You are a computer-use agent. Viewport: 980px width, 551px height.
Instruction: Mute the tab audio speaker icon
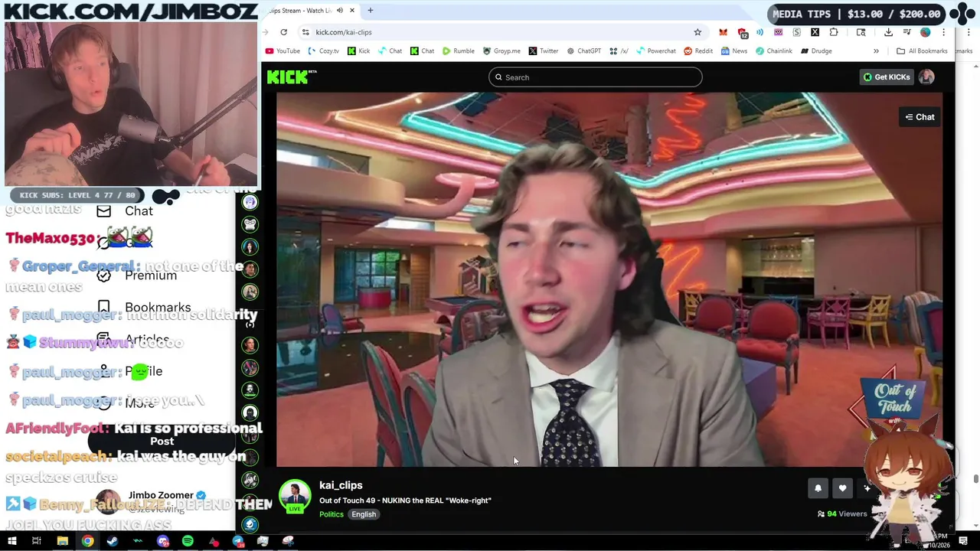(x=340, y=11)
